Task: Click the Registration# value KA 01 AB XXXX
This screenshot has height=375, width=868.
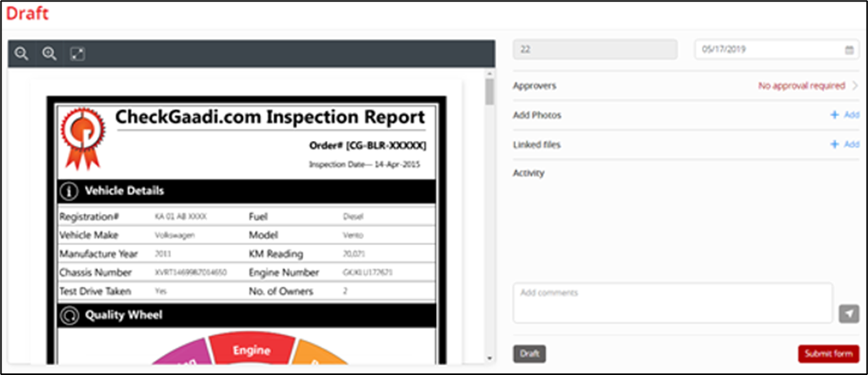Action: point(181,216)
